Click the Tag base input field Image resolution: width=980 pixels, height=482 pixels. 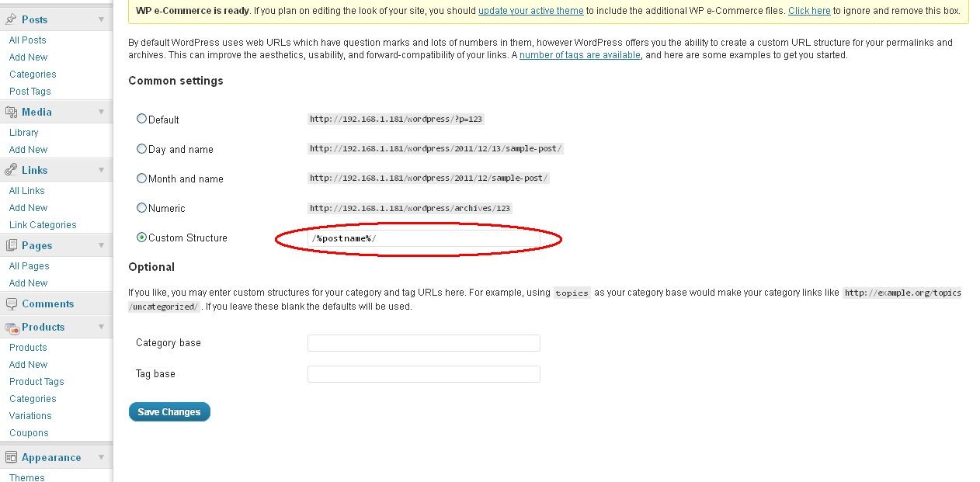(x=424, y=374)
